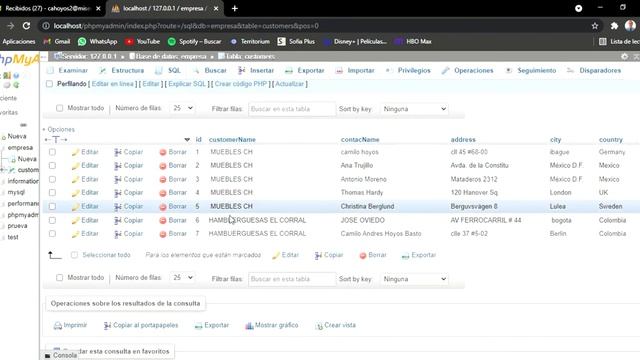This screenshot has width=640, height=360.
Task: Click the Editar pencil icon in row 4
Action: pyautogui.click(x=75, y=193)
